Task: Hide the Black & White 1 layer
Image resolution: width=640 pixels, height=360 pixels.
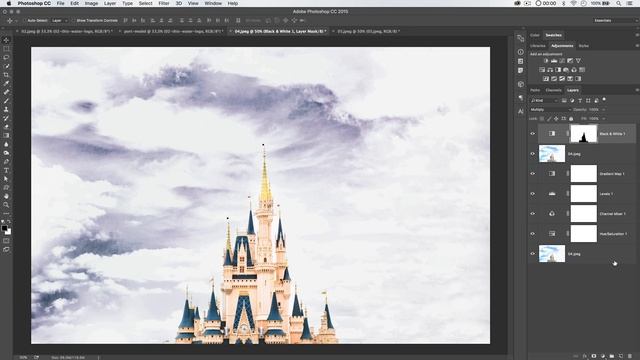Action: coord(533,133)
